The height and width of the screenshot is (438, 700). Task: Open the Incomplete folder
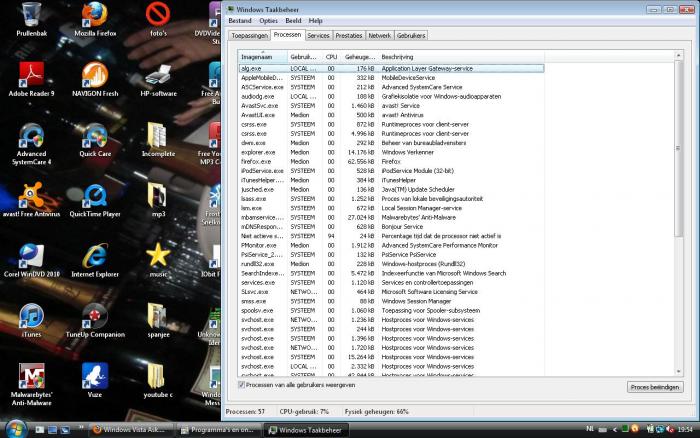pyautogui.click(x=158, y=140)
